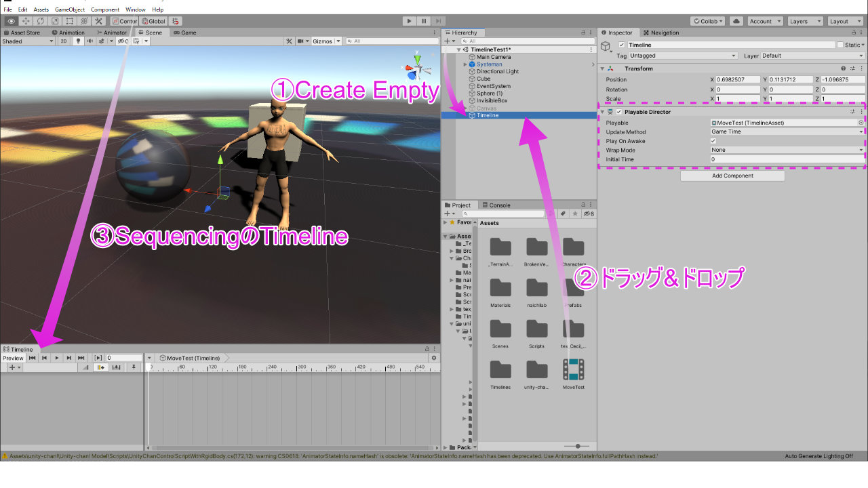Toggle grid snapping icon in toolbar
Screen dimensions: 868x488
[x=176, y=21]
